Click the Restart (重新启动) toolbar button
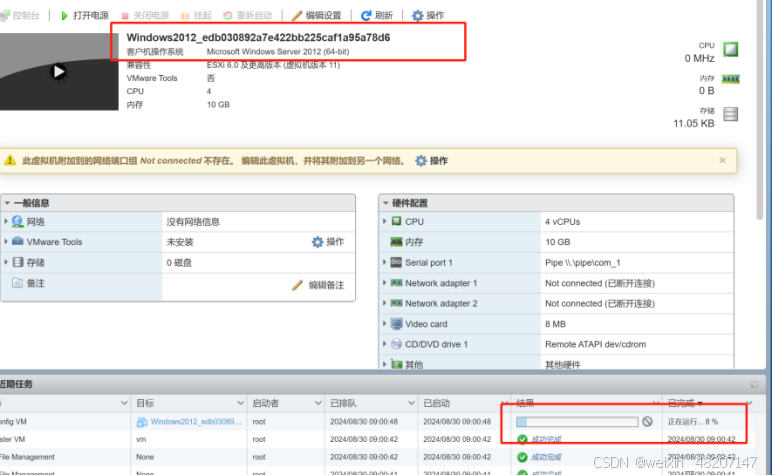Viewport: 773px width, 476px height. pyautogui.click(x=247, y=15)
